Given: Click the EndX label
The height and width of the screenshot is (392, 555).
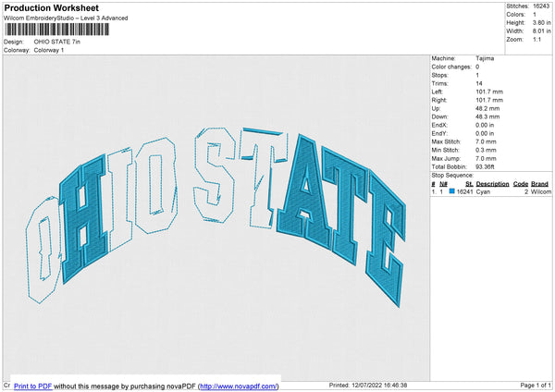Looking at the screenshot, I should pos(439,125).
